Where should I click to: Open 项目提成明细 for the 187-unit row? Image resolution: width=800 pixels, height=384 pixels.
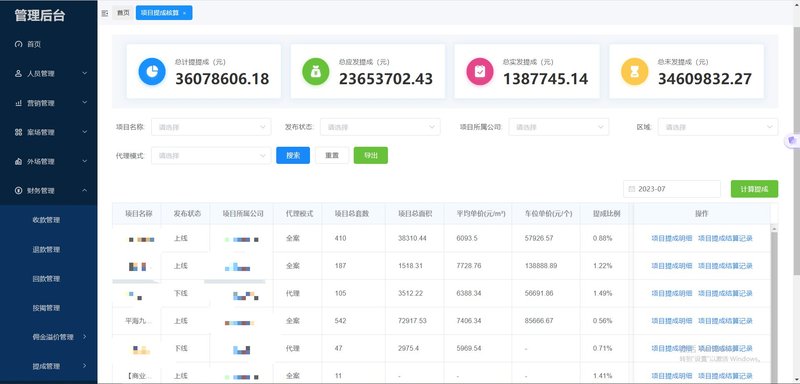pyautogui.click(x=671, y=266)
